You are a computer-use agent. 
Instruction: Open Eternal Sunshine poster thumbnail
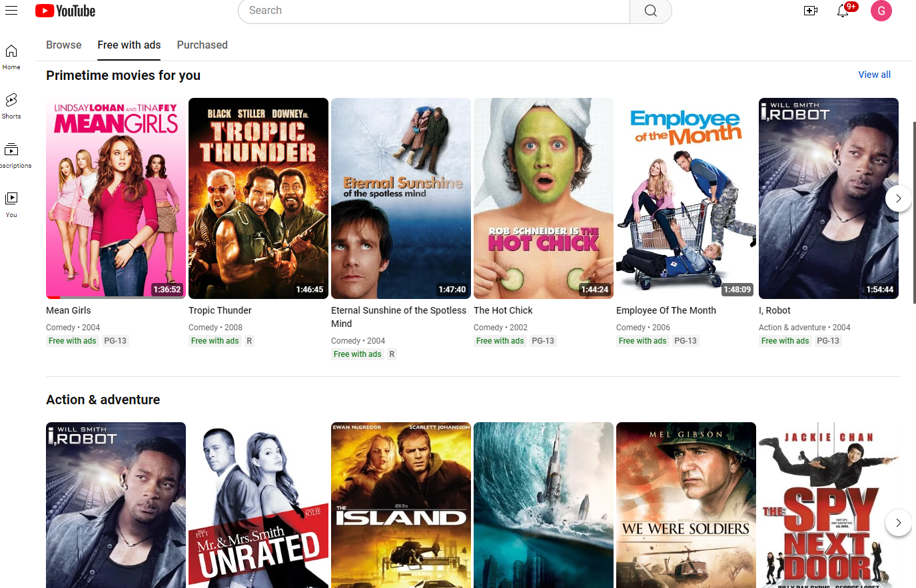click(x=401, y=198)
